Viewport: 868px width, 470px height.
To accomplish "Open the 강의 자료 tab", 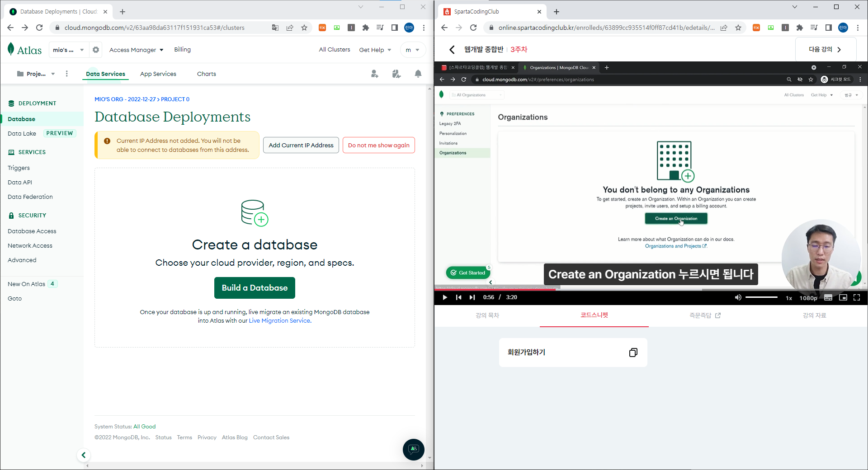I will tap(814, 315).
